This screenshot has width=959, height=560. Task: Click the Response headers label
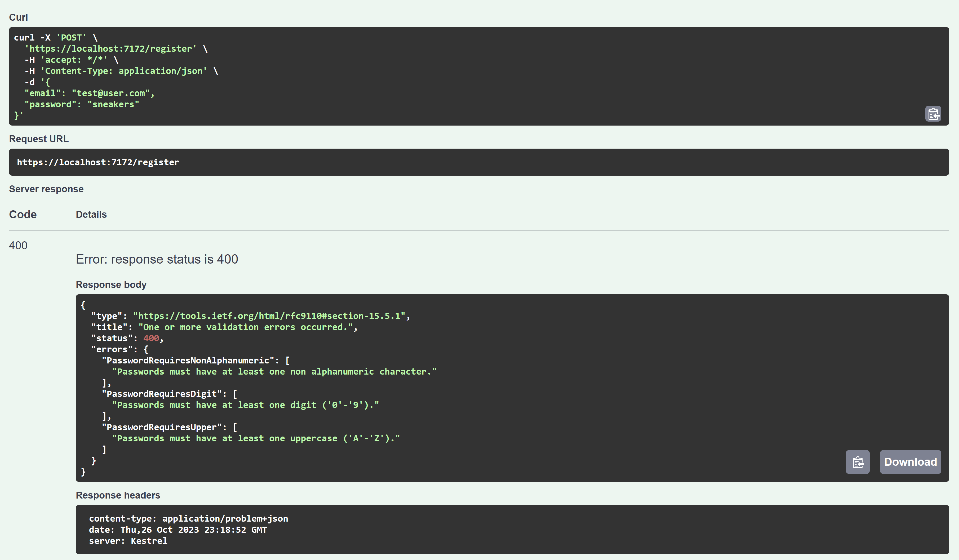tap(118, 495)
